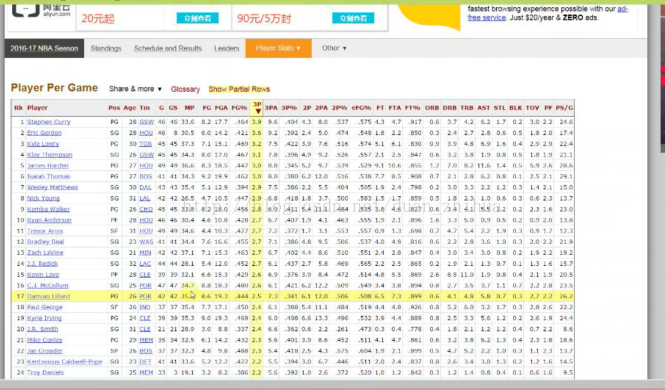The height and width of the screenshot is (390, 665).
Task: Open LAL team link in Nick Young row
Action: coord(145,198)
